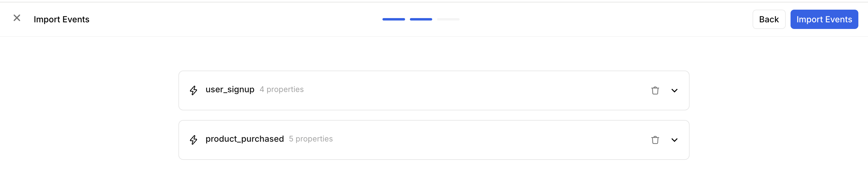This screenshot has width=868, height=193.
Task: Delete the user_signup event
Action: click(x=655, y=90)
